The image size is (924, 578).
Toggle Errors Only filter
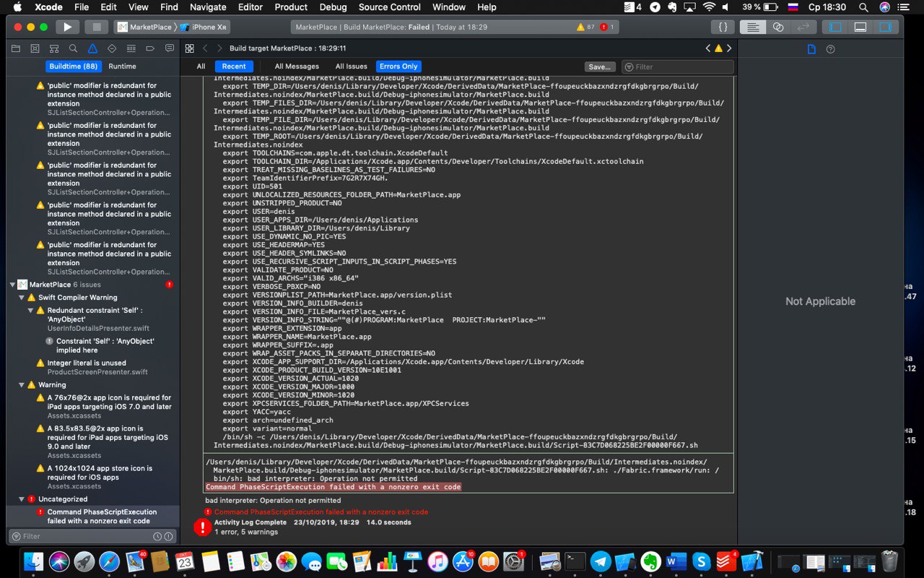click(x=399, y=66)
